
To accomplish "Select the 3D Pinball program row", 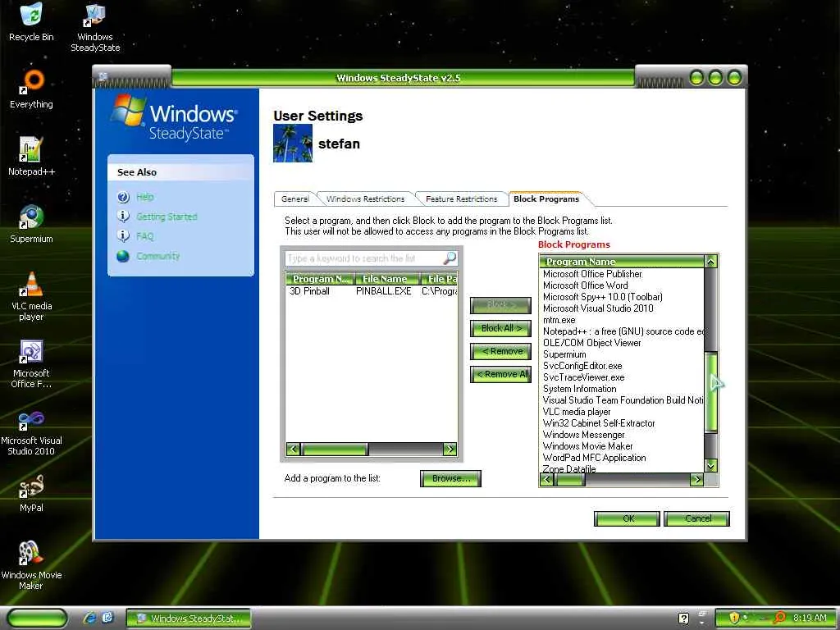I will point(372,291).
